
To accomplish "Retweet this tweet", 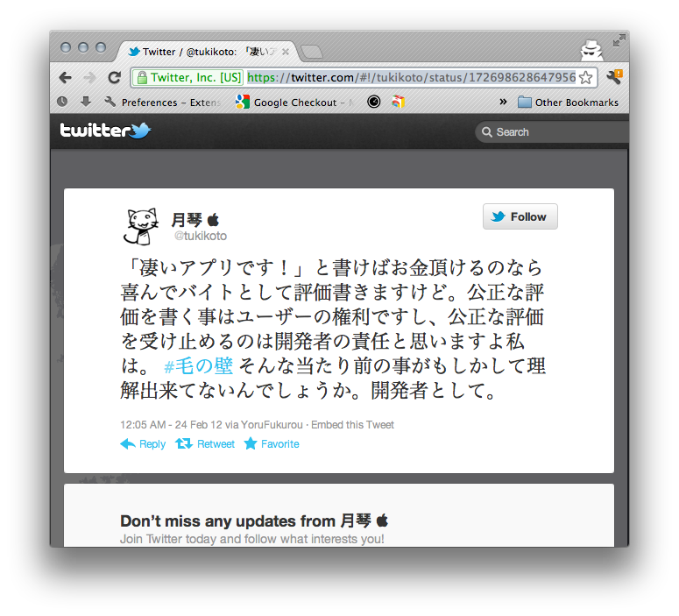I will [x=205, y=444].
